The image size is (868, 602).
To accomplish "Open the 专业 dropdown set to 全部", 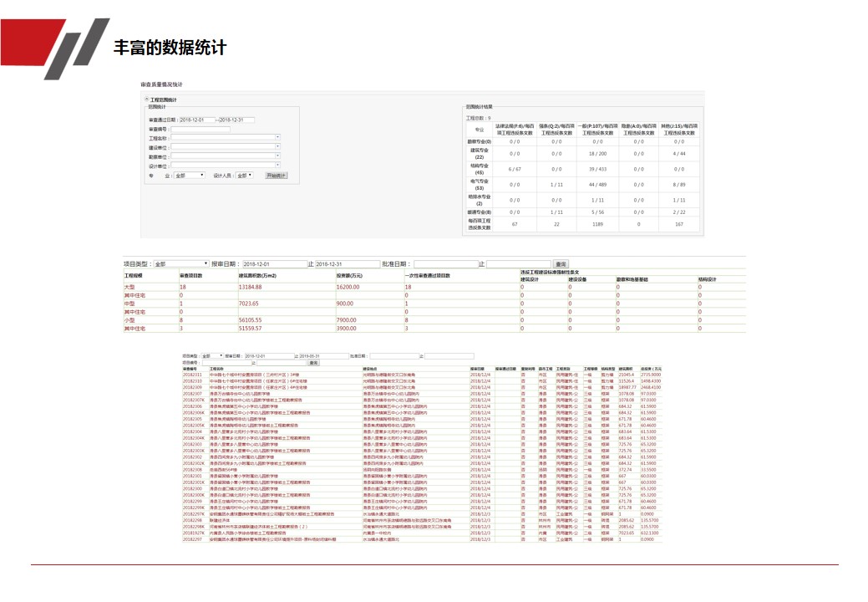I will (190, 176).
